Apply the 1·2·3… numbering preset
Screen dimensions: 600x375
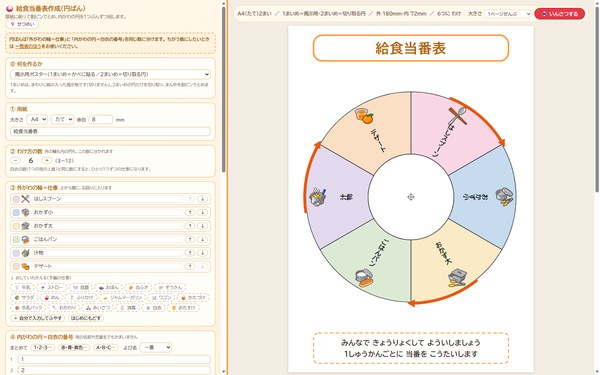coord(42,347)
